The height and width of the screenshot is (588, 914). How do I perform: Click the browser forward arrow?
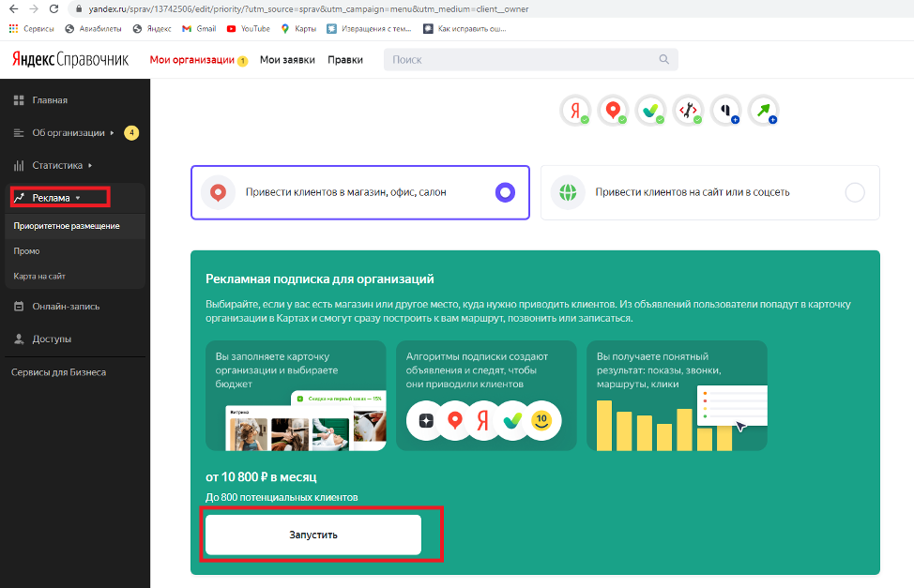34,8
